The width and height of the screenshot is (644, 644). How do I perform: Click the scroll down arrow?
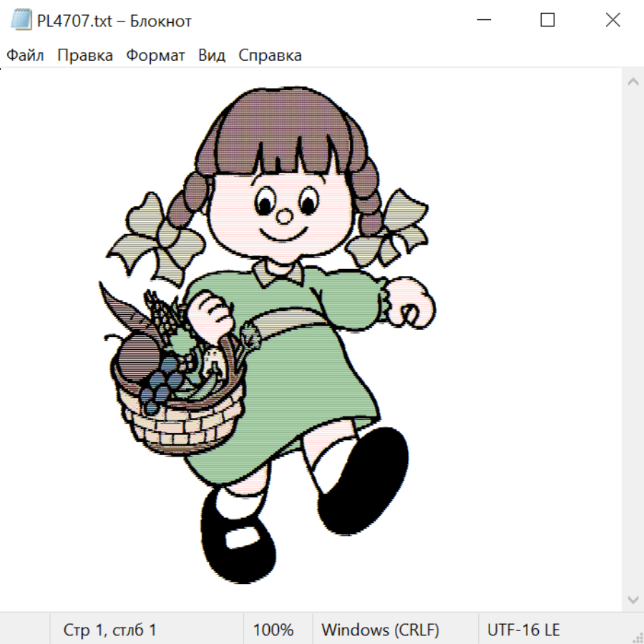633,598
